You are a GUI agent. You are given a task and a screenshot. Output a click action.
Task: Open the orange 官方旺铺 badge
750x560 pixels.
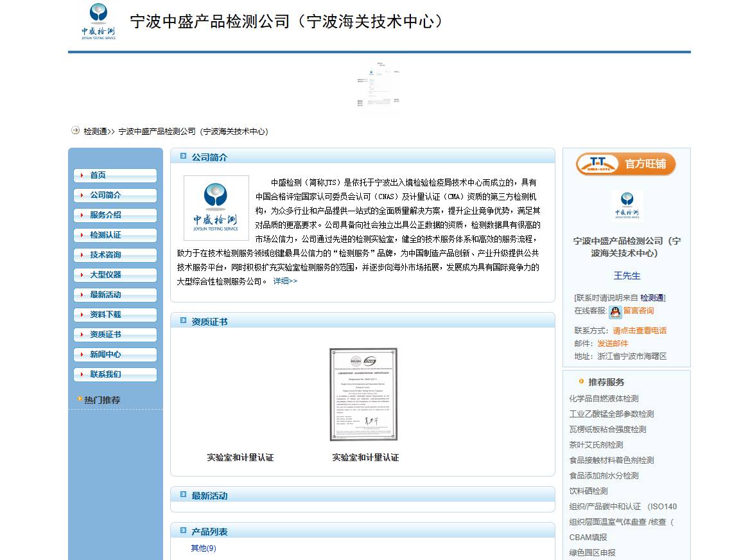pos(626,164)
